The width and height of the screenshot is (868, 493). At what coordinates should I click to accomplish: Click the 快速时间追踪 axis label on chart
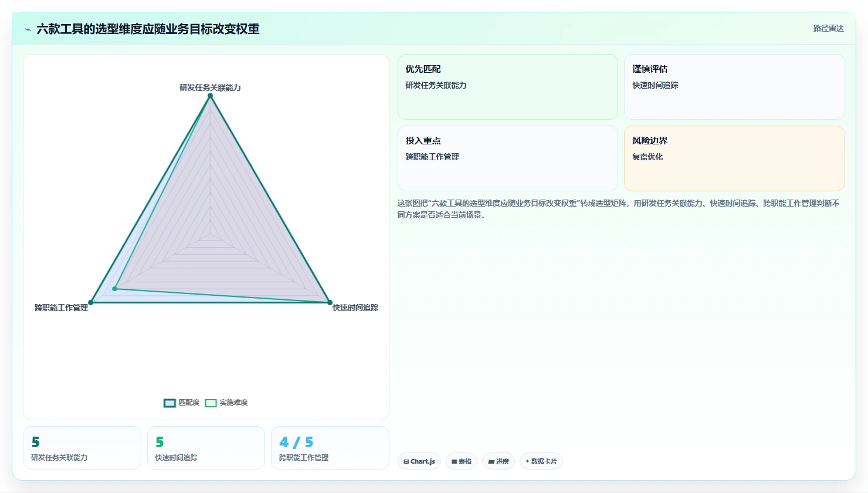pyautogui.click(x=355, y=308)
